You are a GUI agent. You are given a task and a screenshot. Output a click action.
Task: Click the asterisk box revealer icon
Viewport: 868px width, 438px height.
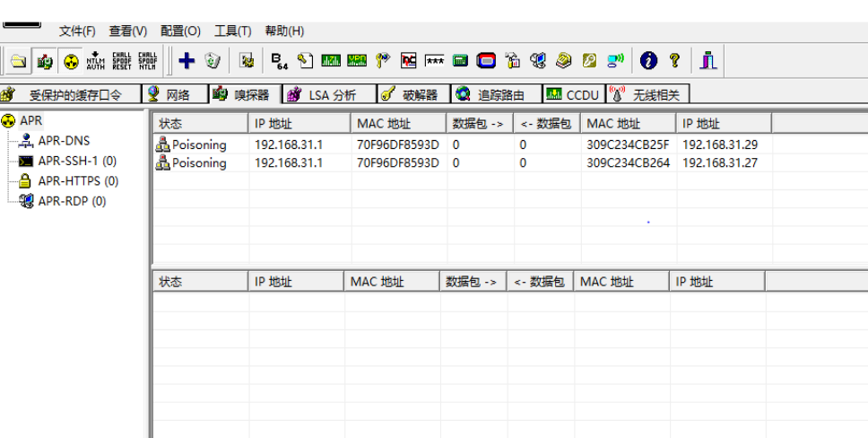pos(435,60)
